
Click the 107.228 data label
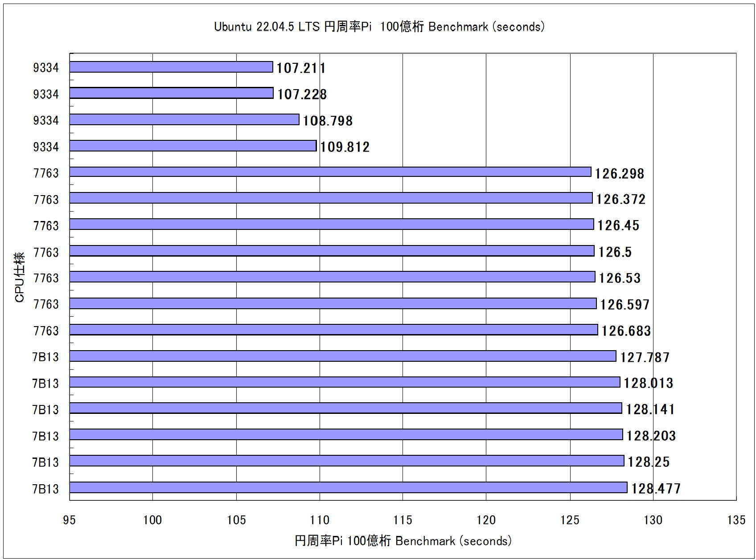302,94
